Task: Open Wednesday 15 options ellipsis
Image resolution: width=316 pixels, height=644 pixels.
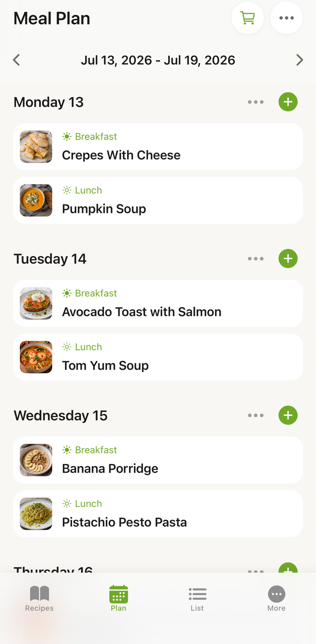Action: (x=255, y=415)
